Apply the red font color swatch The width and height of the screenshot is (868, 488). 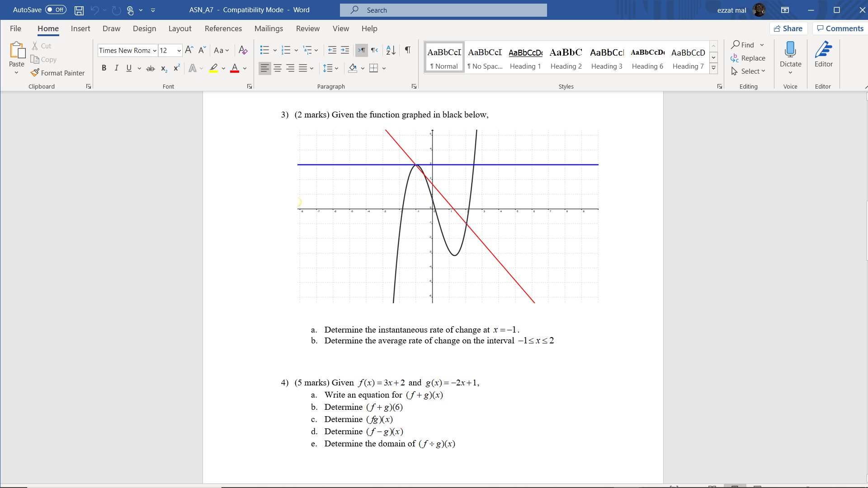click(x=235, y=68)
